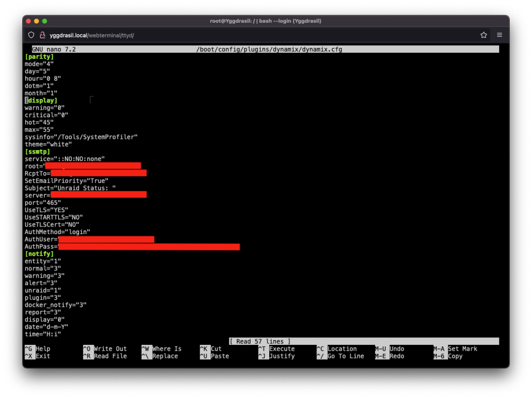Click the hot="45" line
Image resolution: width=532 pixels, height=398 pixels.
click(x=39, y=122)
